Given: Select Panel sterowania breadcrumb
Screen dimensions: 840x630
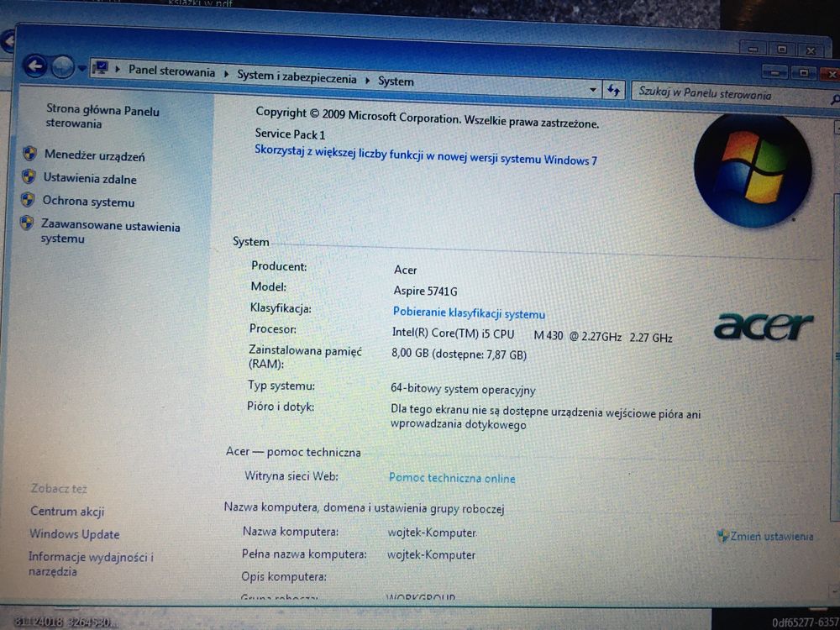Looking at the screenshot, I should [x=171, y=71].
